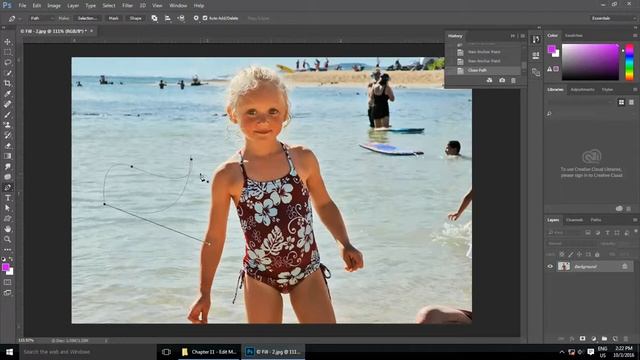Switch to the Channels tab
The width and height of the screenshot is (640, 360).
(574, 220)
